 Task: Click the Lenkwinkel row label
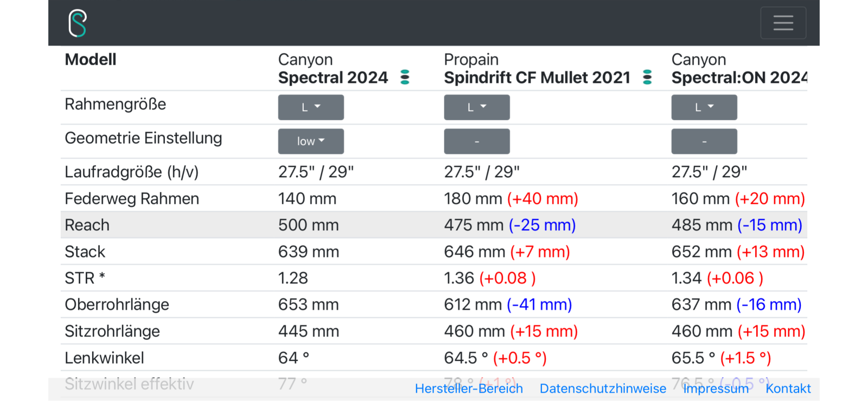coord(105,358)
